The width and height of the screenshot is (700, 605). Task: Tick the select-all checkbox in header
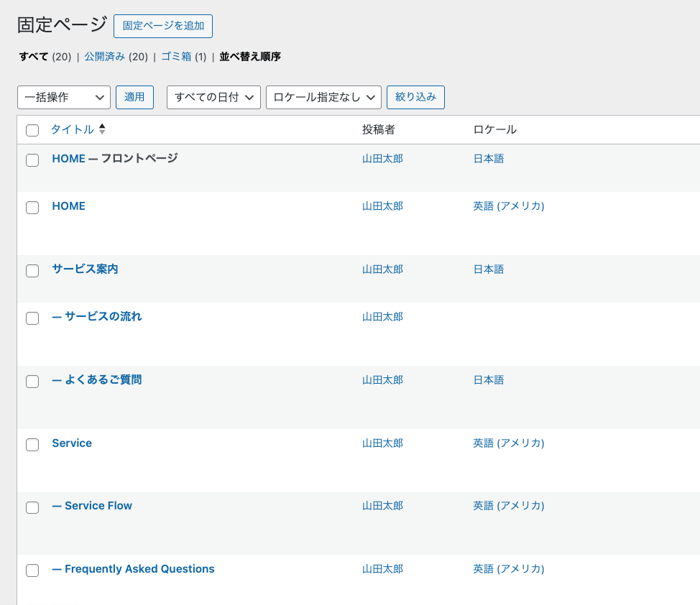coord(32,130)
